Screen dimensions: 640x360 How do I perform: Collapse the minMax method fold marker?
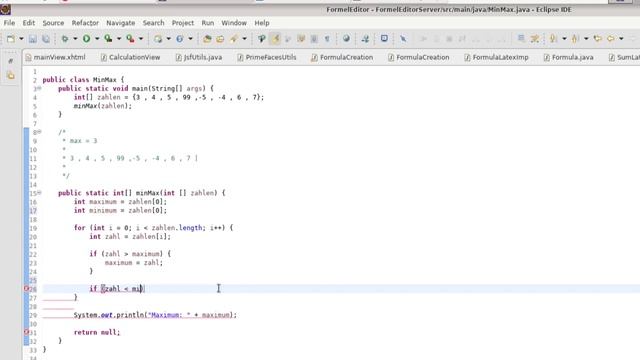pyautogui.click(x=40, y=193)
